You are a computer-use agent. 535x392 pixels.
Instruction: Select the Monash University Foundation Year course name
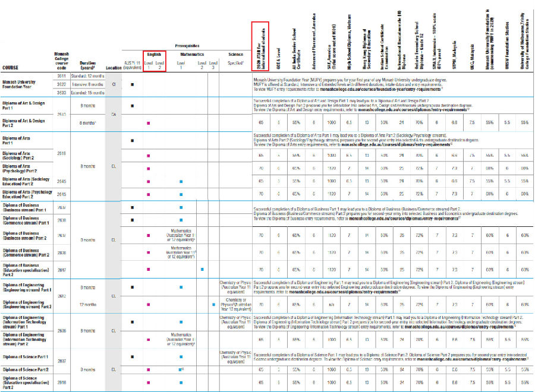click(19, 84)
